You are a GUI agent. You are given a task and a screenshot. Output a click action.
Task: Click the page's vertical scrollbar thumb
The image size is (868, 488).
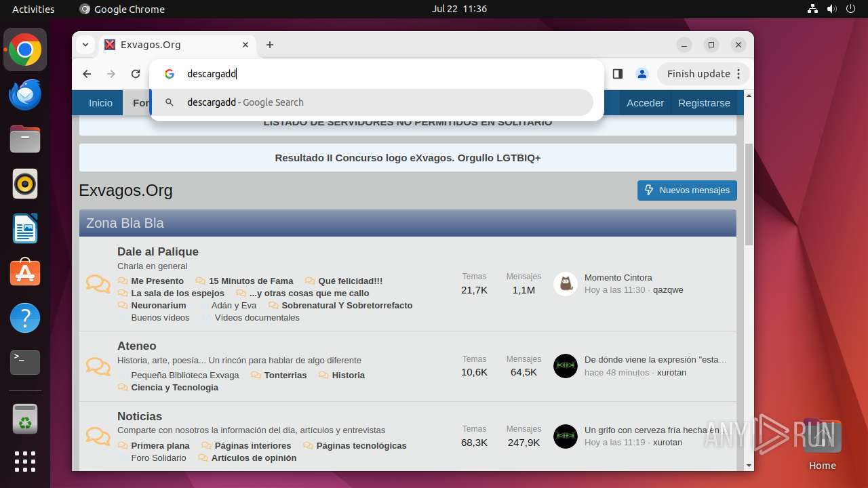[x=749, y=195]
